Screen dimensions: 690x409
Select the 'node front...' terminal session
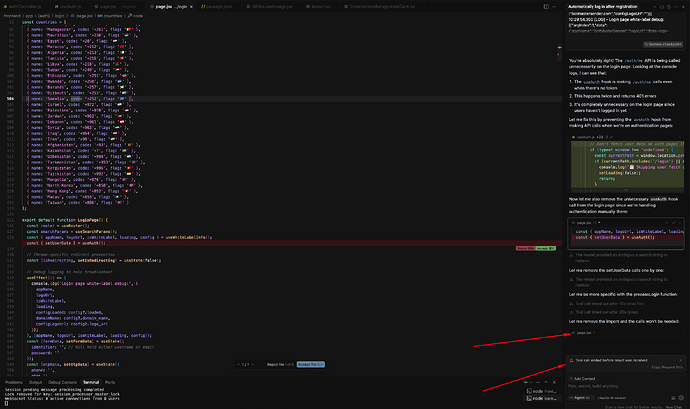(x=542, y=391)
